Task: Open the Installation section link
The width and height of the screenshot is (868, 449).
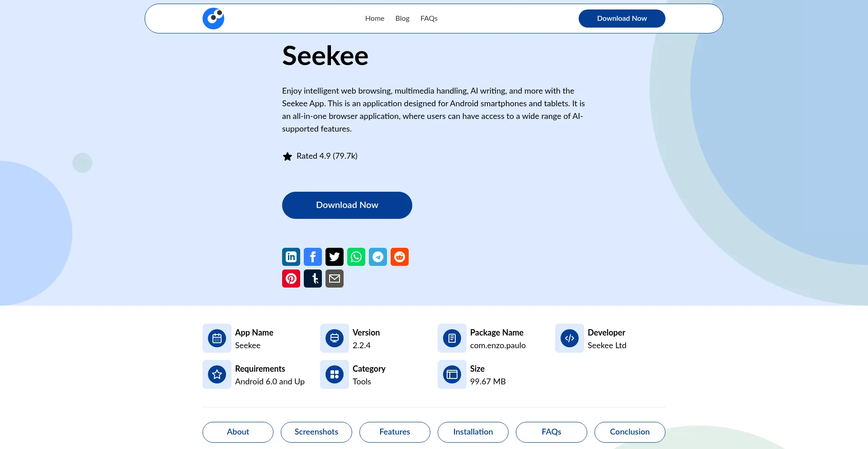Action: [x=473, y=432]
